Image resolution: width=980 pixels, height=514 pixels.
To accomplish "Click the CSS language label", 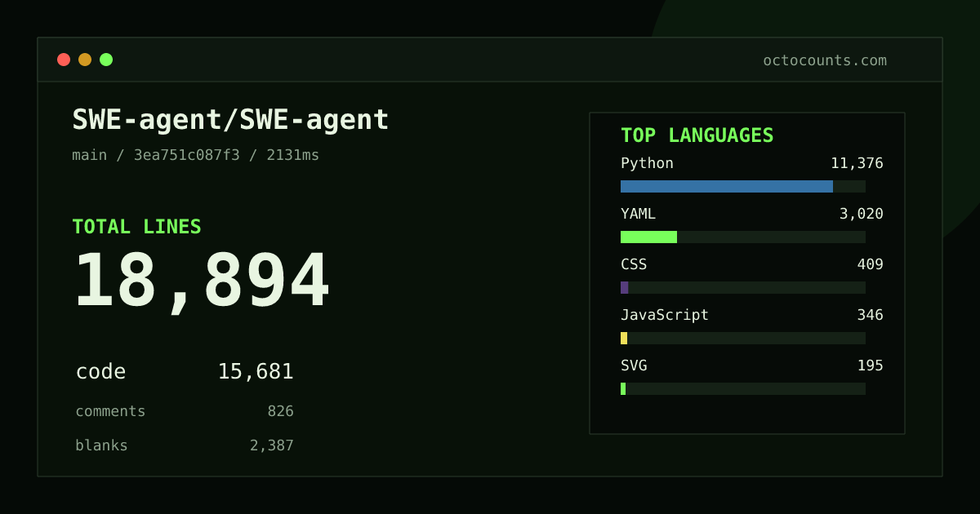I will (x=634, y=264).
